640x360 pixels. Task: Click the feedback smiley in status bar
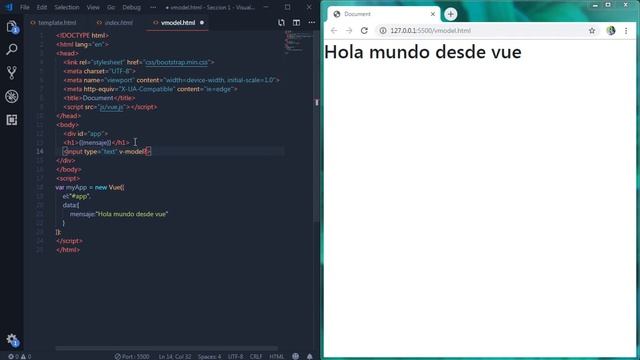pyautogui.click(x=296, y=356)
